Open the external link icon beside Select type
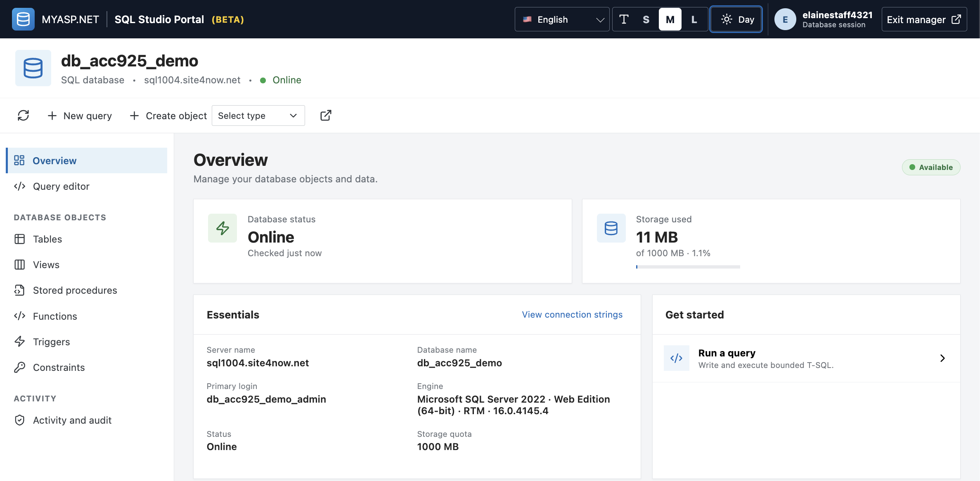Image resolution: width=980 pixels, height=481 pixels. pyautogui.click(x=326, y=116)
